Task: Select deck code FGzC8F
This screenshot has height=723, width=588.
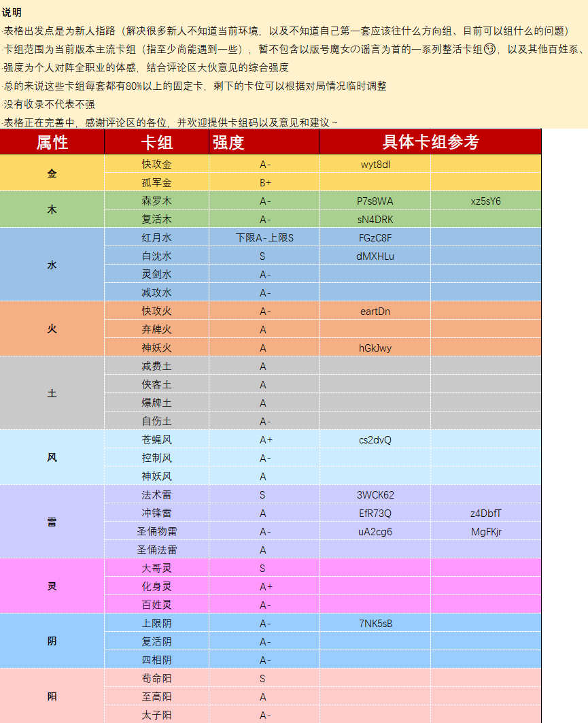Action: pos(375,238)
